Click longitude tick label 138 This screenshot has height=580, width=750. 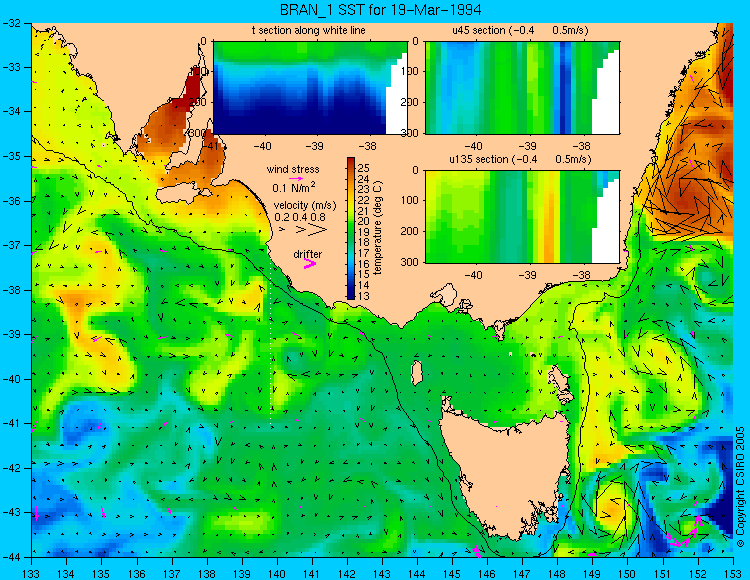[x=207, y=574]
